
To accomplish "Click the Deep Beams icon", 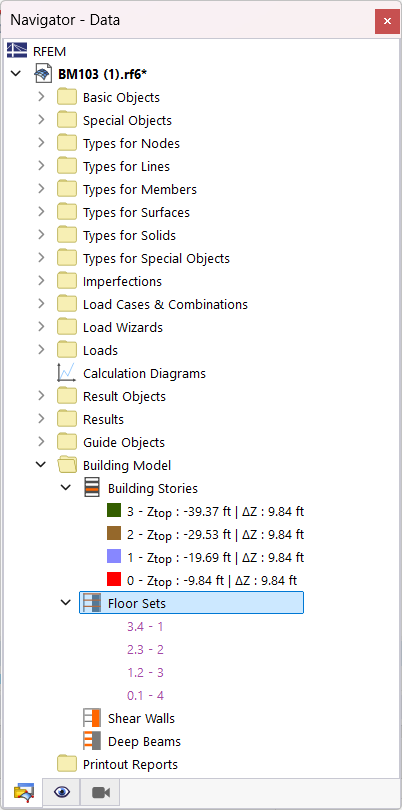I will [92, 741].
